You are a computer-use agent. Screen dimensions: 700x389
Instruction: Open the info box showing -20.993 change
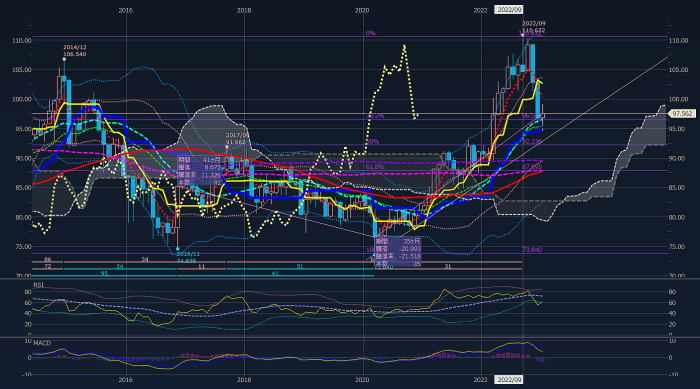point(398,252)
